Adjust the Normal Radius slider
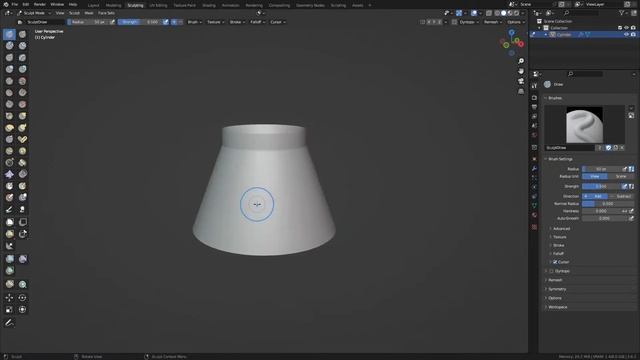 (608, 204)
